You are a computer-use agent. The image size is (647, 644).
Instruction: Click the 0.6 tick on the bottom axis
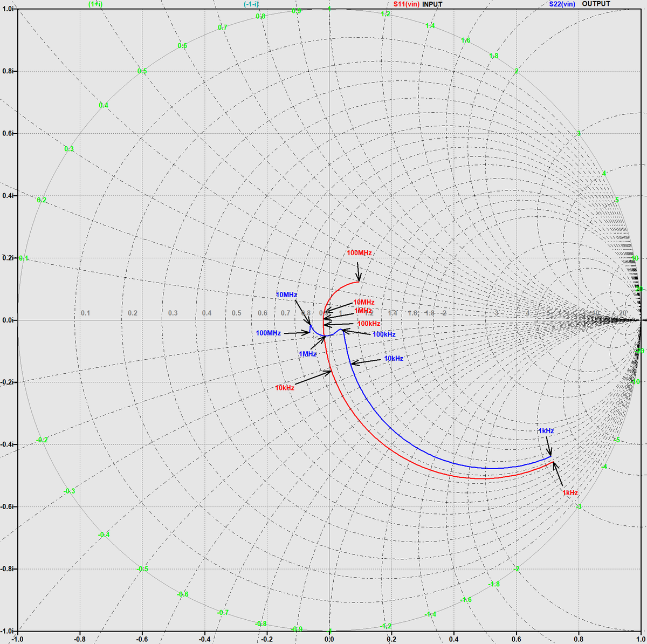tap(517, 639)
